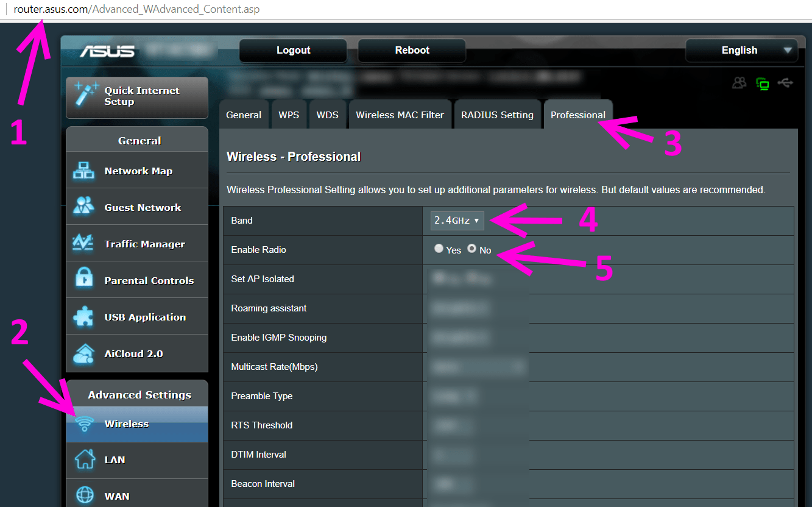Click the WAN globe icon

click(x=85, y=495)
